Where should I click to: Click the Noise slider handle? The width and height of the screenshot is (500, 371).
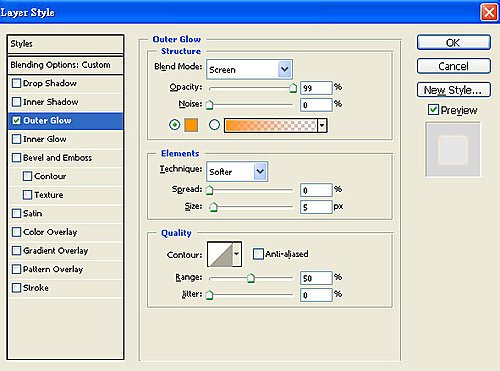[209, 105]
